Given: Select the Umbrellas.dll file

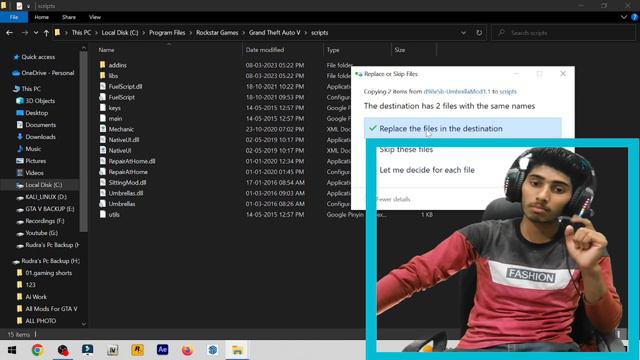Looking at the screenshot, I should pos(126,193).
